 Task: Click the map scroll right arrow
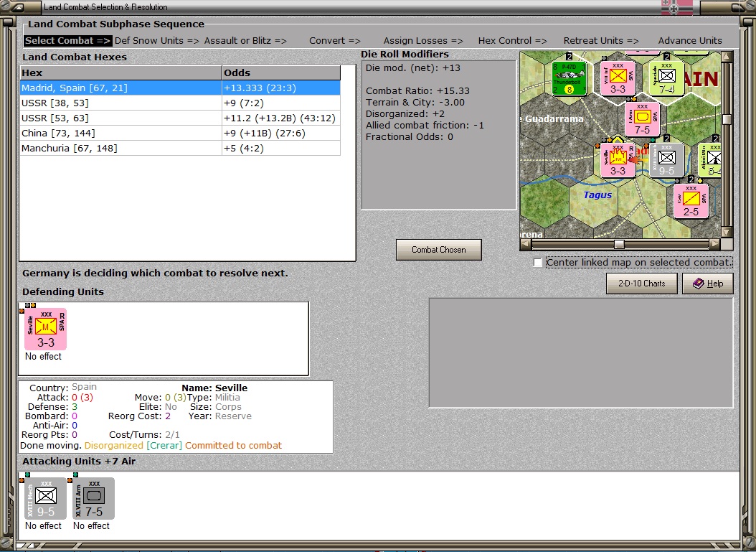(714, 244)
